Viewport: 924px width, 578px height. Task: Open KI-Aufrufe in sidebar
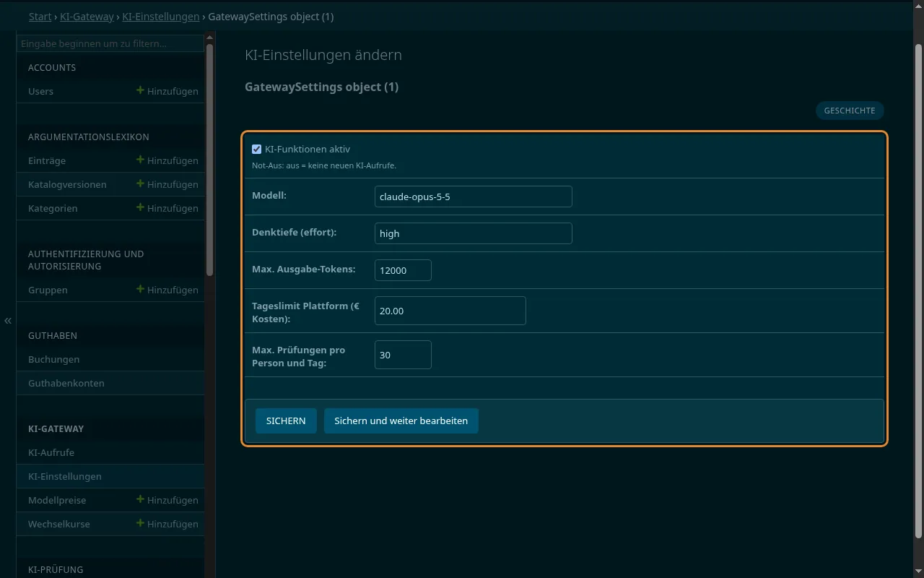[x=51, y=452]
